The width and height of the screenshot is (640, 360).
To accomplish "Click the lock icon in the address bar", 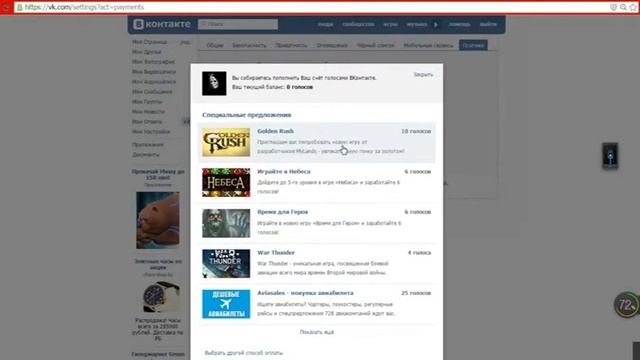I will pyautogui.click(x=19, y=7).
